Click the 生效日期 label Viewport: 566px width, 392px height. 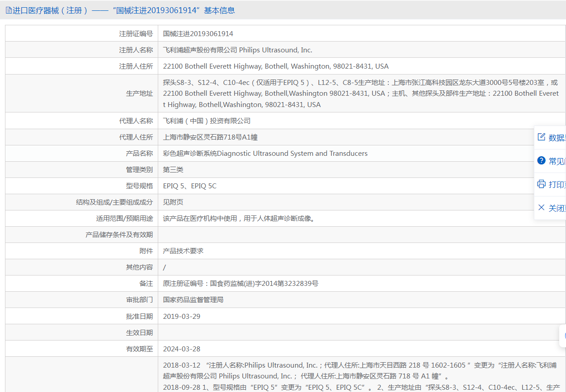click(x=139, y=332)
